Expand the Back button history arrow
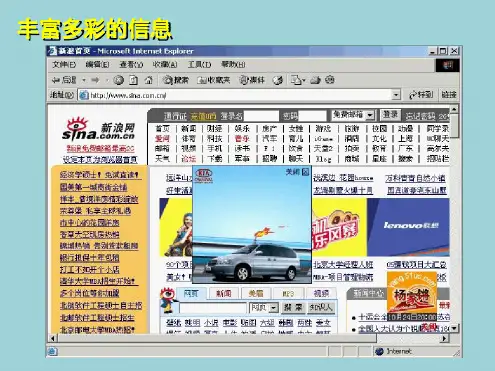The width and height of the screenshot is (495, 371). coord(84,80)
